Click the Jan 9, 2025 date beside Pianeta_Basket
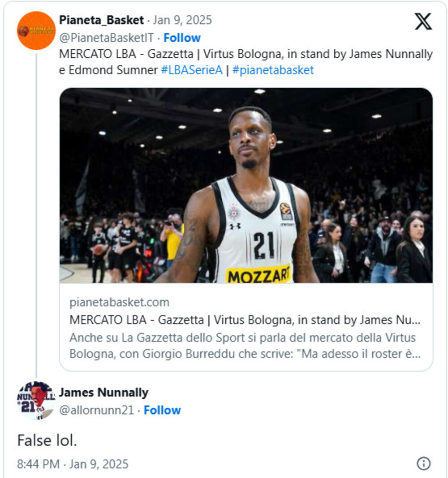The image size is (448, 478). (182, 20)
